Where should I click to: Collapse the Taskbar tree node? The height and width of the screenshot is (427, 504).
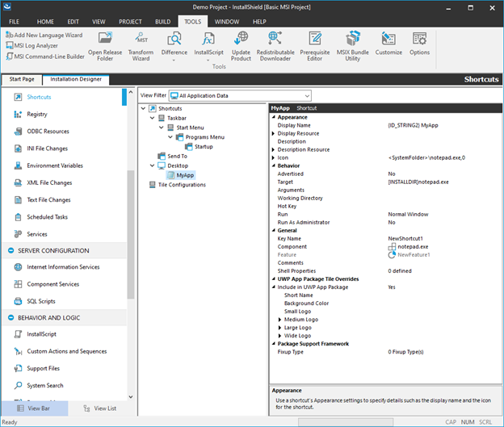[153, 118]
